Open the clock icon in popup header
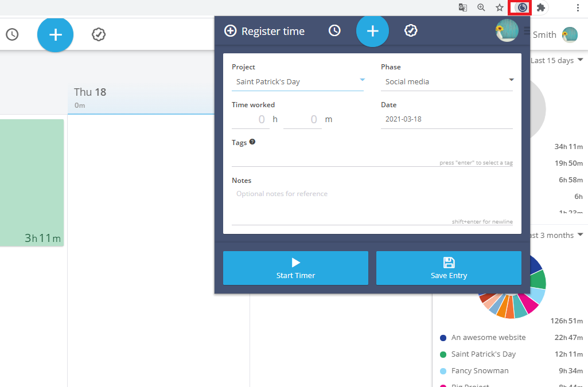This screenshot has height=387, width=588. tap(334, 31)
